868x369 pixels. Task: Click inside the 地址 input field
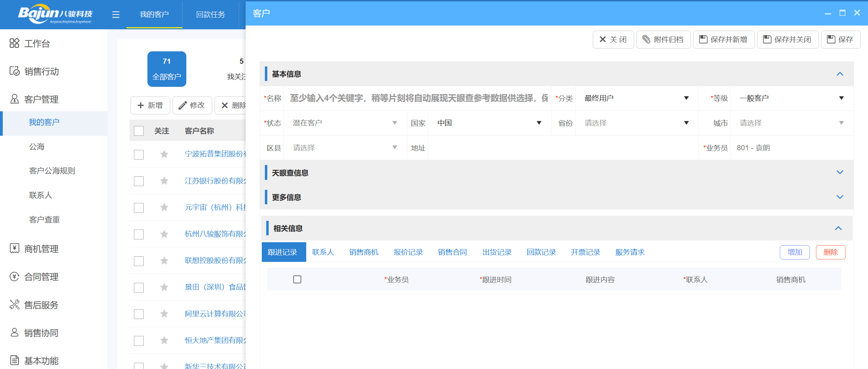[x=551, y=147]
